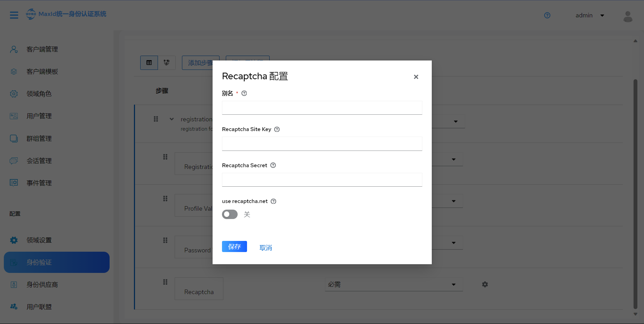Show help for use recaptcha.net

coord(273,201)
